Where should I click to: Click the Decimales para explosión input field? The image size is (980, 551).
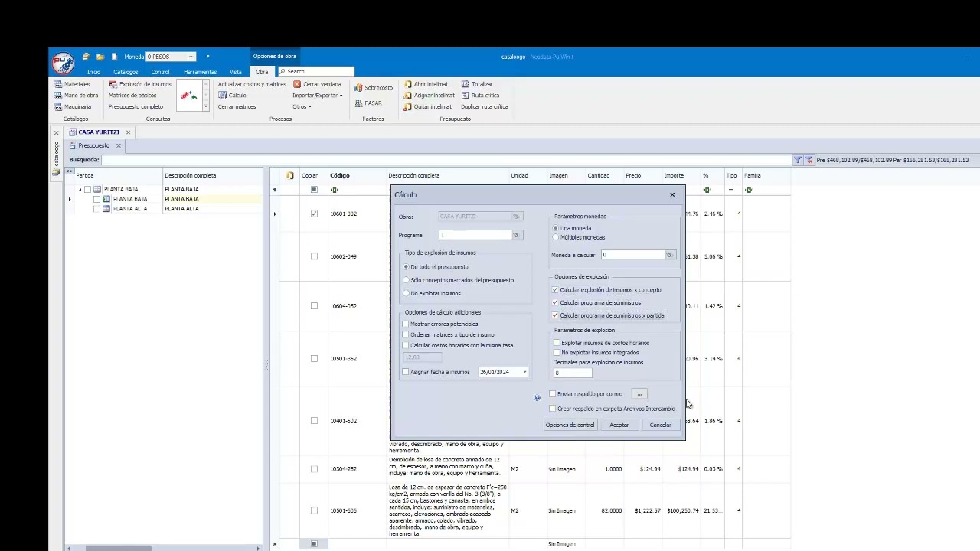(x=573, y=373)
